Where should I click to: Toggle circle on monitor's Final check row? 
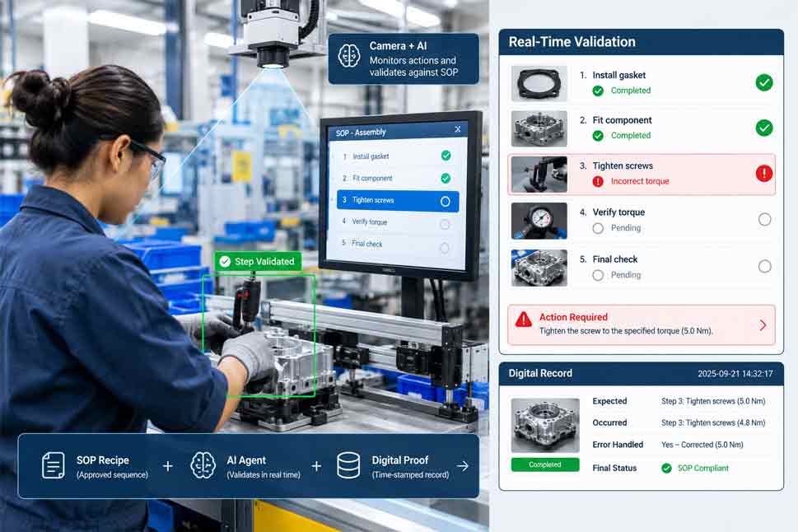coord(445,248)
